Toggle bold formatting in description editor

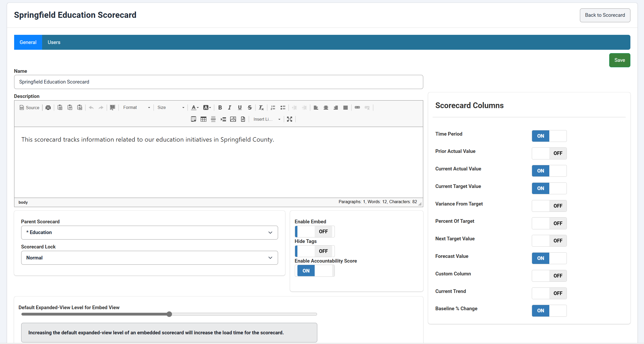pyautogui.click(x=220, y=108)
